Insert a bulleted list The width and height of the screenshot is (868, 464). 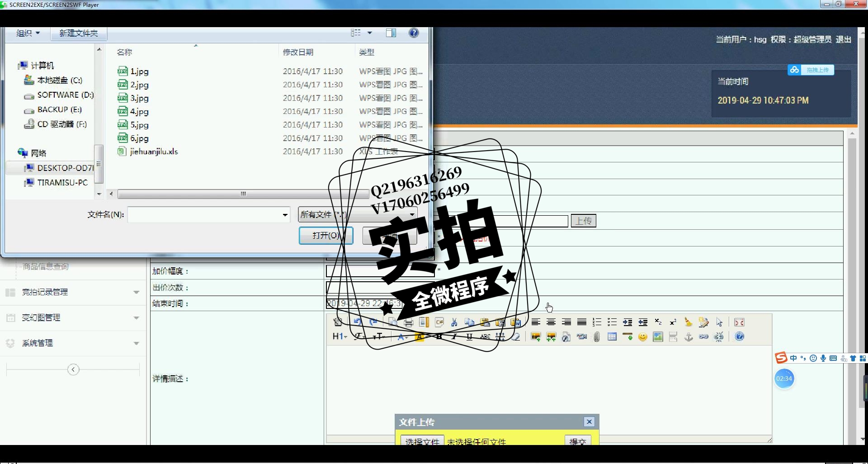click(612, 322)
